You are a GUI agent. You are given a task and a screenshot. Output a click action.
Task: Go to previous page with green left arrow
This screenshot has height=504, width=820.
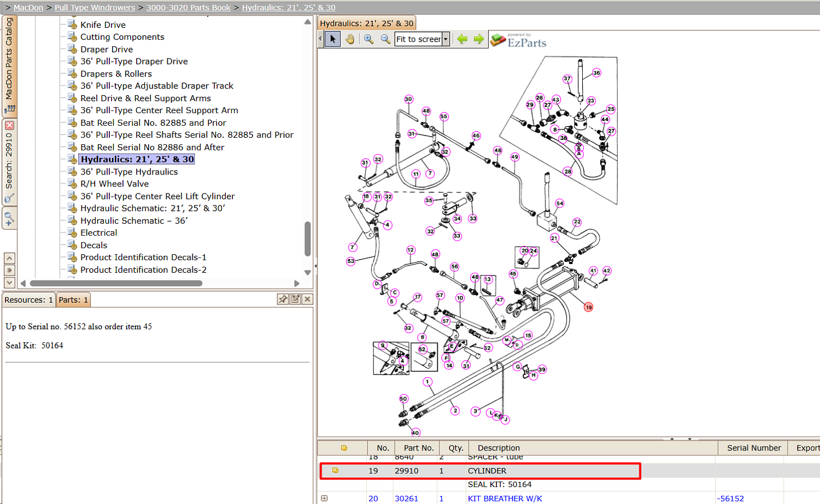pos(462,39)
